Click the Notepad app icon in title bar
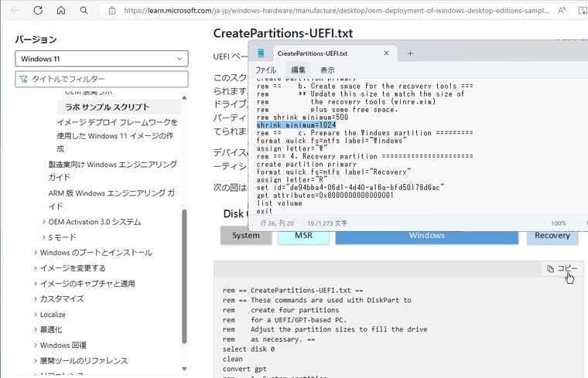The width and height of the screenshot is (588, 378). pyautogui.click(x=261, y=53)
